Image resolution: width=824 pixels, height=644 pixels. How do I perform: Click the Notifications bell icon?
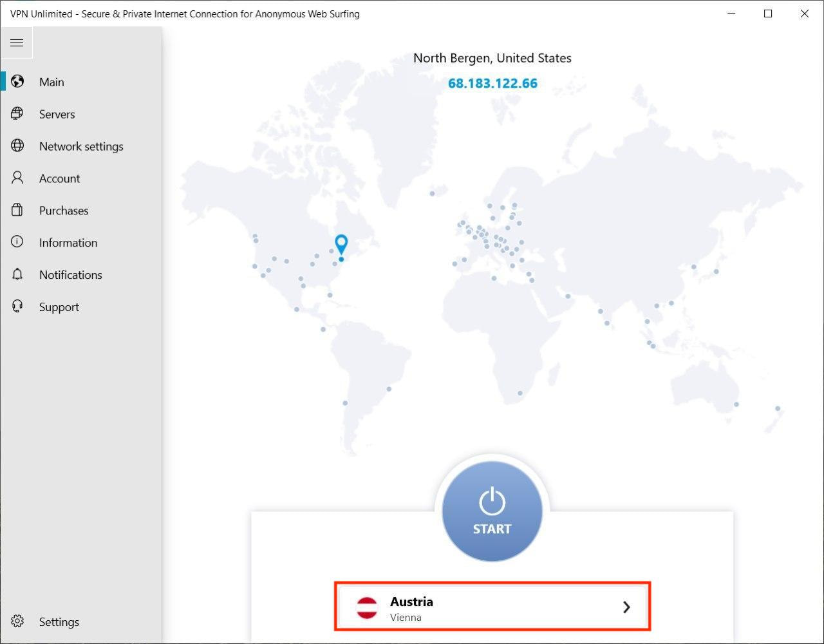(17, 275)
